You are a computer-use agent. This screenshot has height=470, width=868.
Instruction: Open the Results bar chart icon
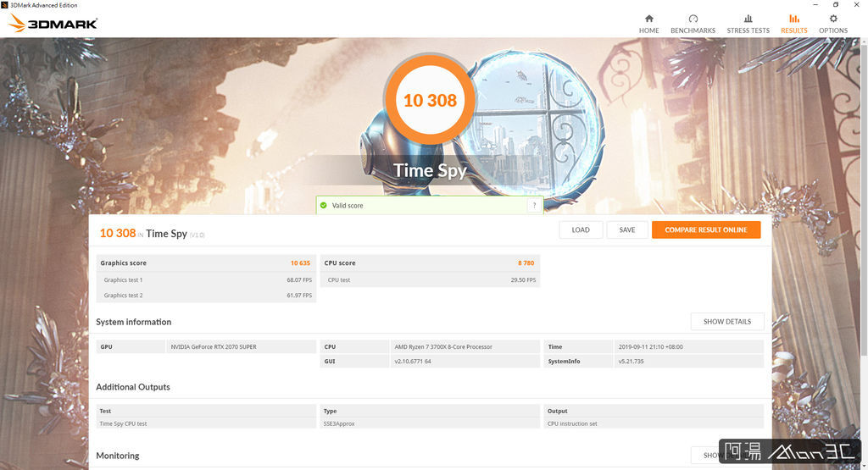pyautogui.click(x=793, y=19)
